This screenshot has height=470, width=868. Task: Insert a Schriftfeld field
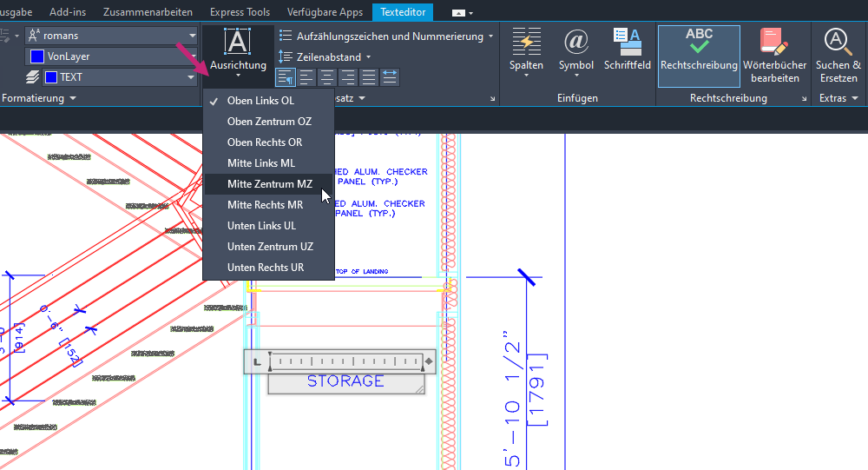click(628, 50)
